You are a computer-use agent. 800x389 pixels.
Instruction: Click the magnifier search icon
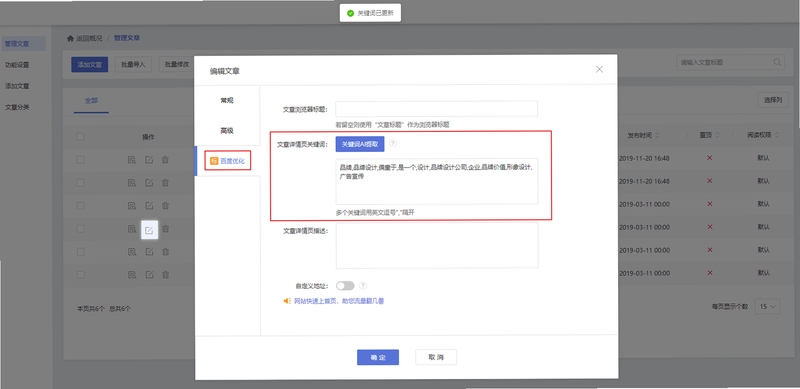[778, 62]
